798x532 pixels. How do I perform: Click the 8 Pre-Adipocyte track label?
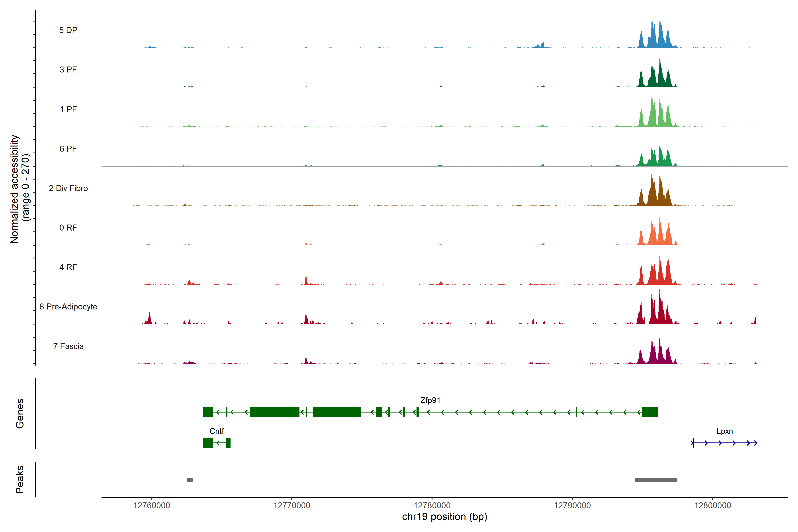pos(68,307)
